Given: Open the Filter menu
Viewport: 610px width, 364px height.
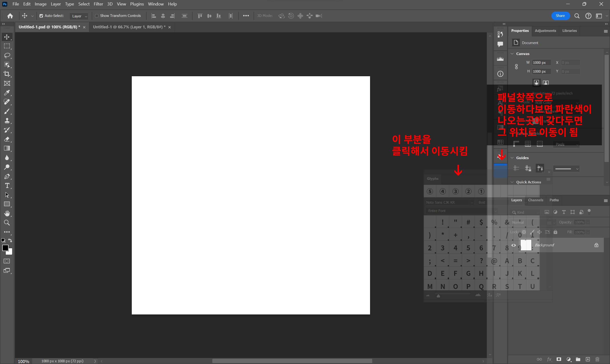Looking at the screenshot, I should (x=98, y=4).
